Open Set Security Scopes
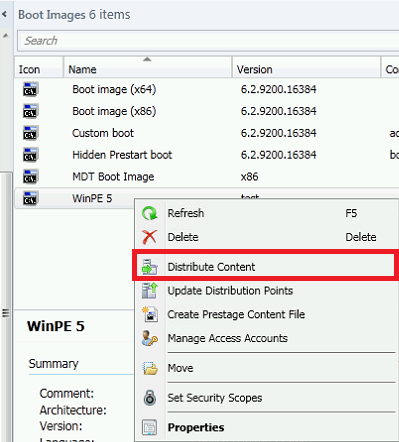Screen dimensions: 399x442 click(265, 398)
